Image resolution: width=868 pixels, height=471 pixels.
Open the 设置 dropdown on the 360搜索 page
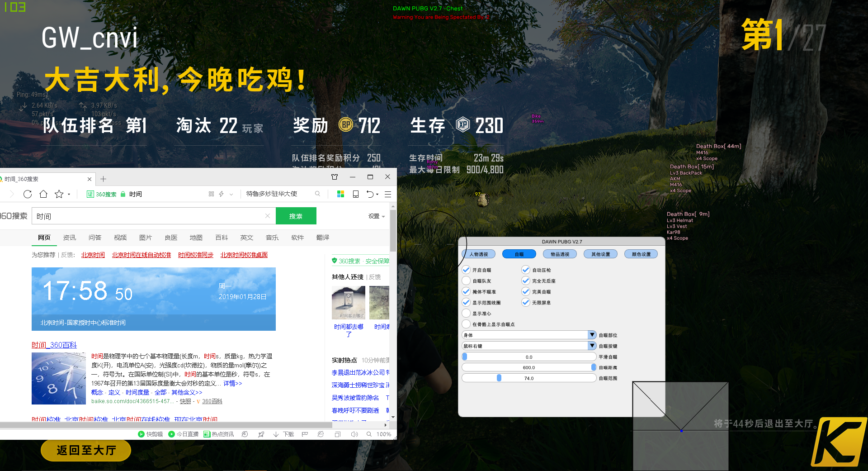pos(377,216)
